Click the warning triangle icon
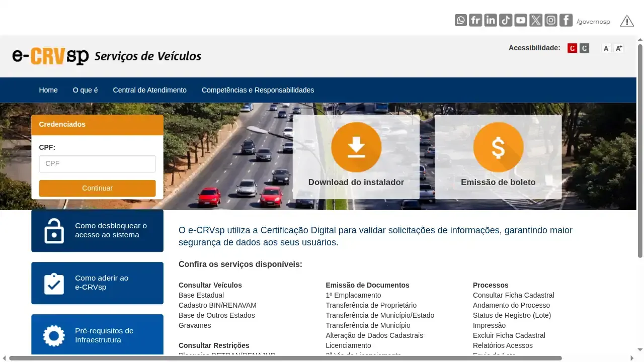Viewport: 644px width, 362px height. (x=627, y=21)
